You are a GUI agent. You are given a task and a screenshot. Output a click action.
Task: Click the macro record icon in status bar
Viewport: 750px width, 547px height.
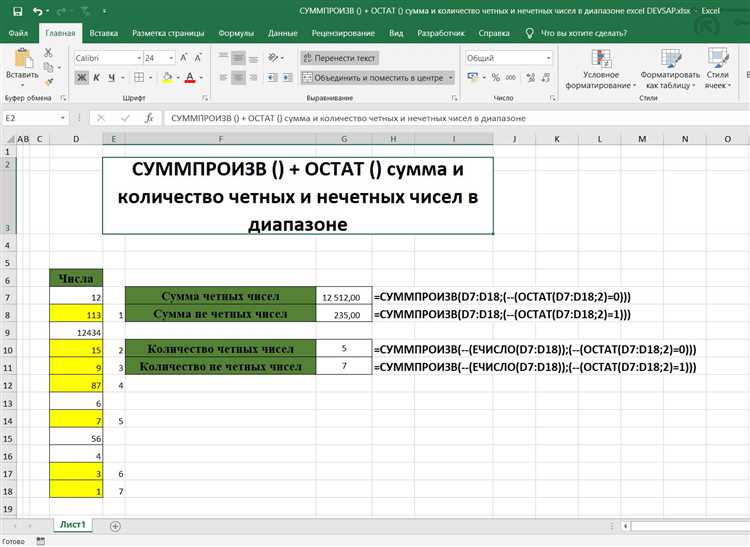[x=41, y=541]
